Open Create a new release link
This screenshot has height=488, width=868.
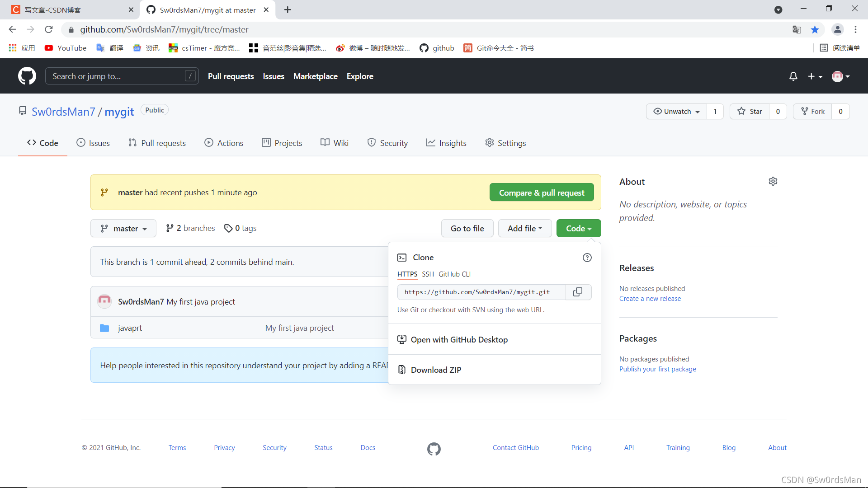point(650,299)
